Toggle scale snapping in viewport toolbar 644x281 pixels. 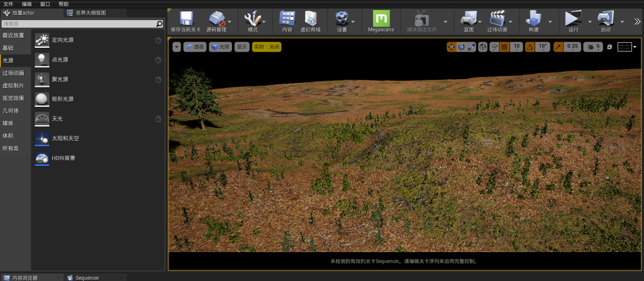pyautogui.click(x=557, y=47)
